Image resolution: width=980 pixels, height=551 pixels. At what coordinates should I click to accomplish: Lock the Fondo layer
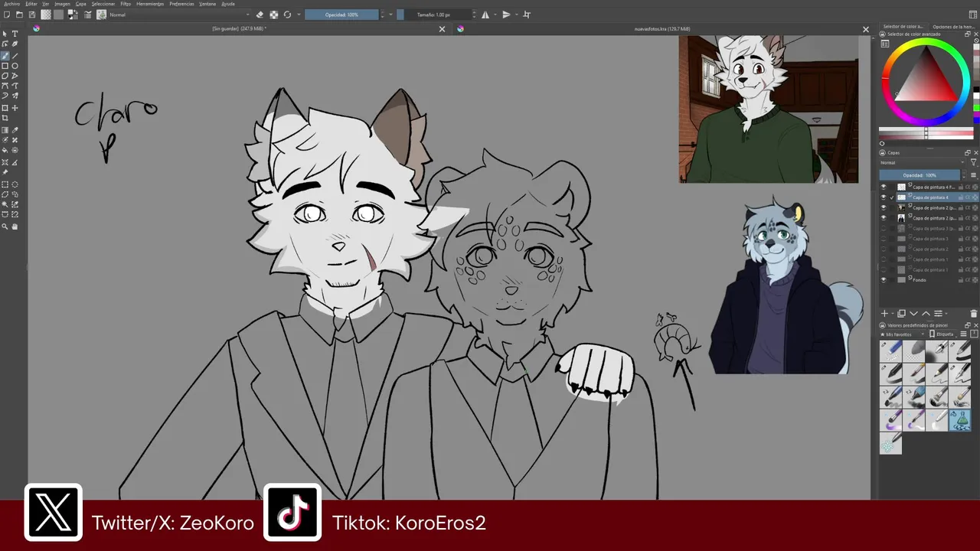pos(962,280)
